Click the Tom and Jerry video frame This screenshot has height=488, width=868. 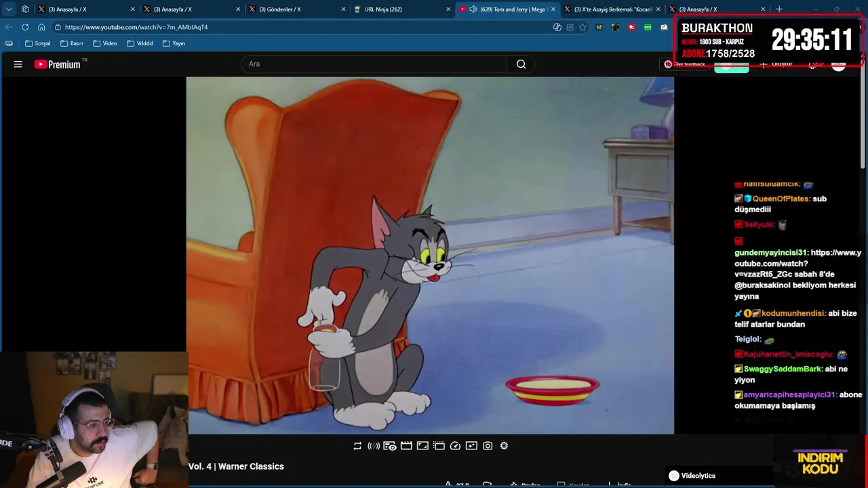430,255
